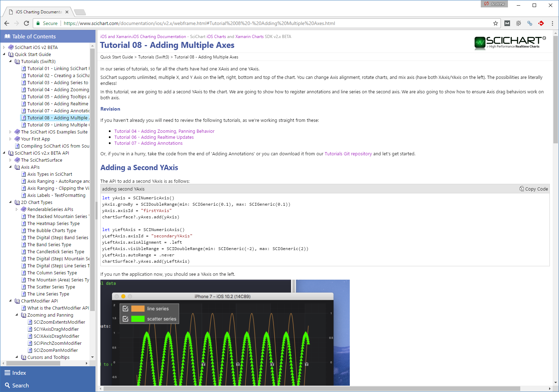The width and height of the screenshot is (559, 392).
Task: Click the gear extension icon in toolbar
Action: coord(518,23)
